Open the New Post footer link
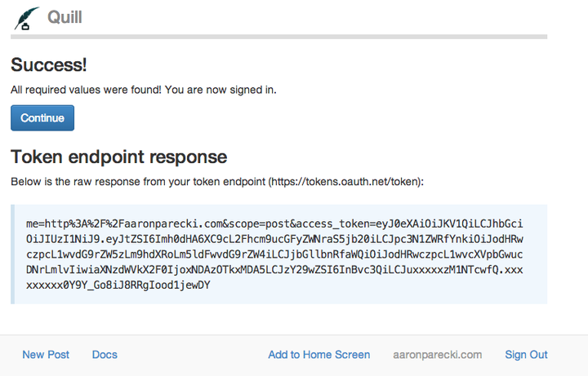This screenshot has height=376, width=588. [46, 354]
